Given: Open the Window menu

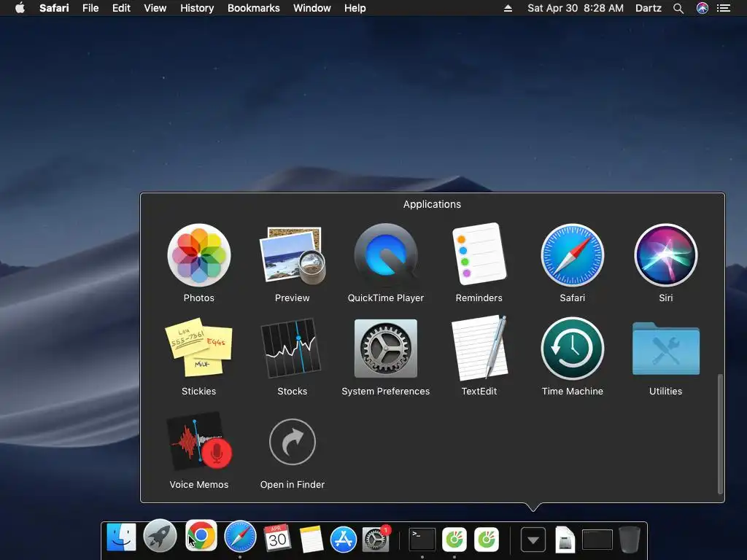Looking at the screenshot, I should coord(312,8).
